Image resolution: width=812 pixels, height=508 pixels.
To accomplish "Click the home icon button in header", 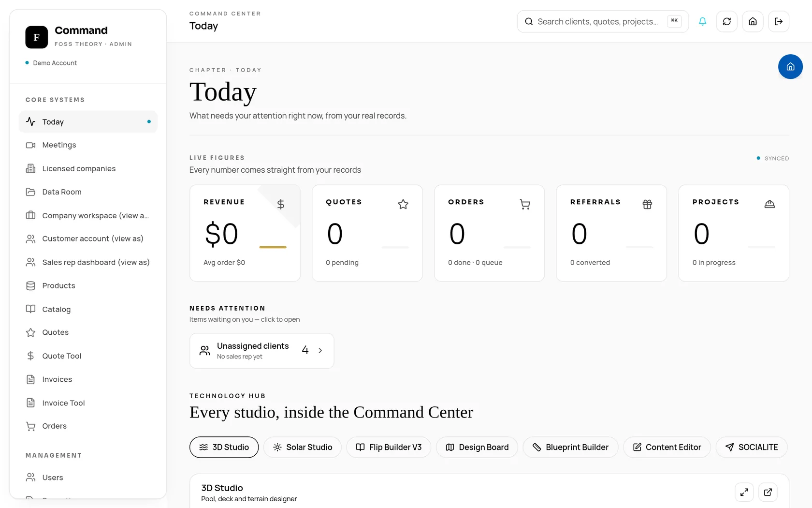I will (x=753, y=21).
